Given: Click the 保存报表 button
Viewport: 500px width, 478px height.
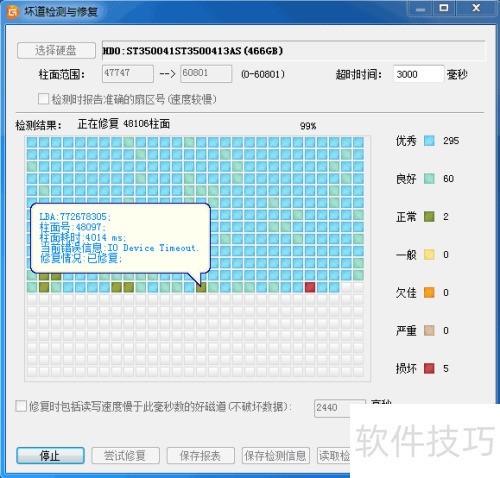Looking at the screenshot, I should click(x=201, y=455).
